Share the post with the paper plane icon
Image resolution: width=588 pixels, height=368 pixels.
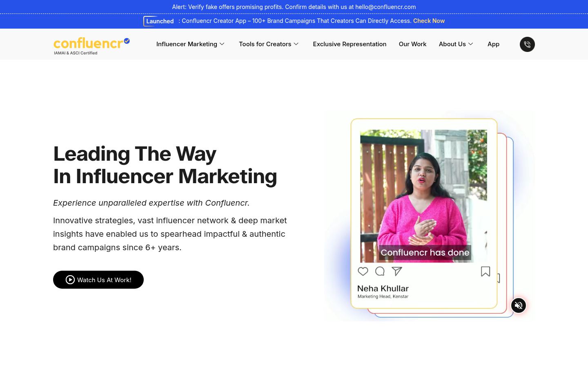tap(397, 271)
